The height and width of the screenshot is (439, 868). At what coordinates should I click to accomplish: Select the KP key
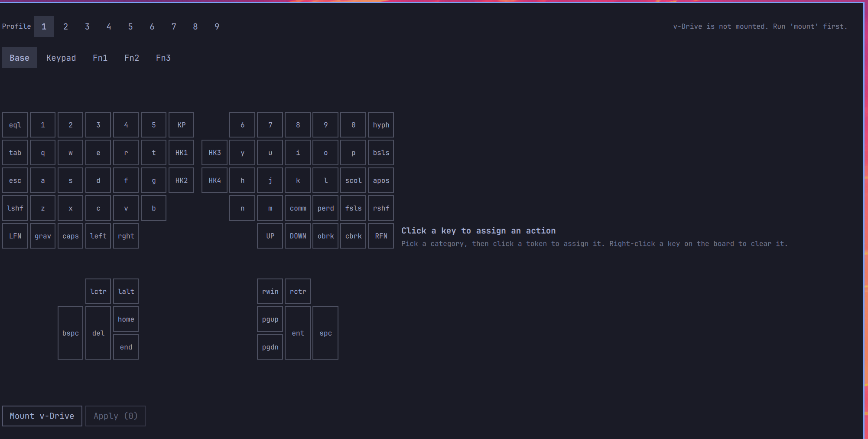182,125
